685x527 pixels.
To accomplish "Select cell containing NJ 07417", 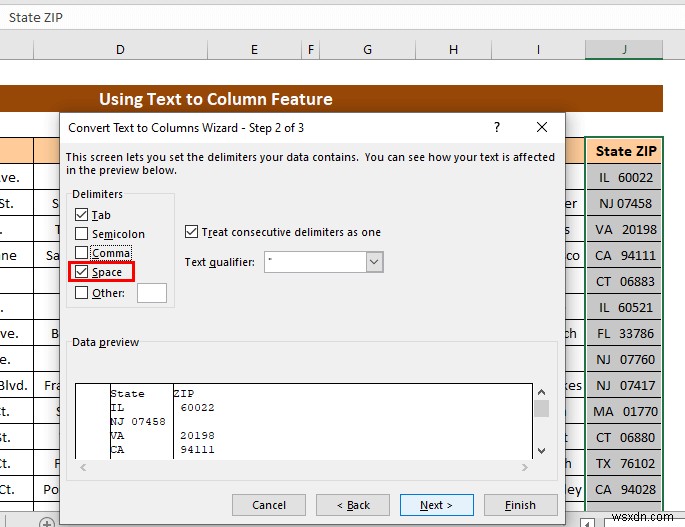I will tap(624, 385).
